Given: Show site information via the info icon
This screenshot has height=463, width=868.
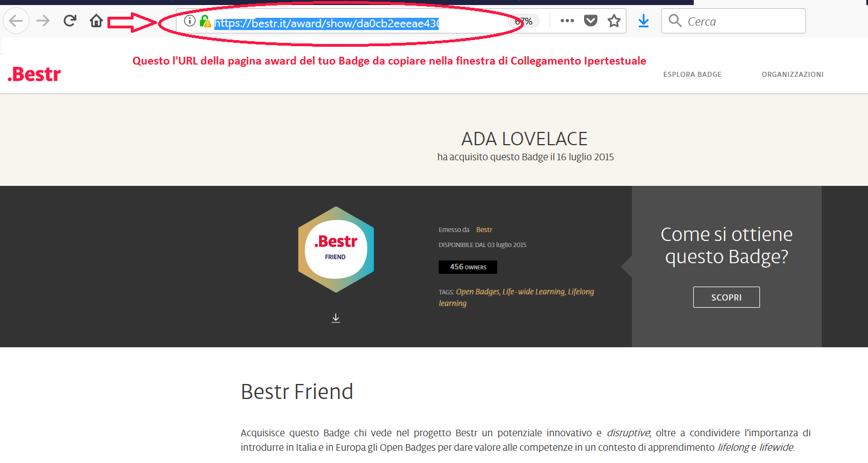Looking at the screenshot, I should [190, 21].
